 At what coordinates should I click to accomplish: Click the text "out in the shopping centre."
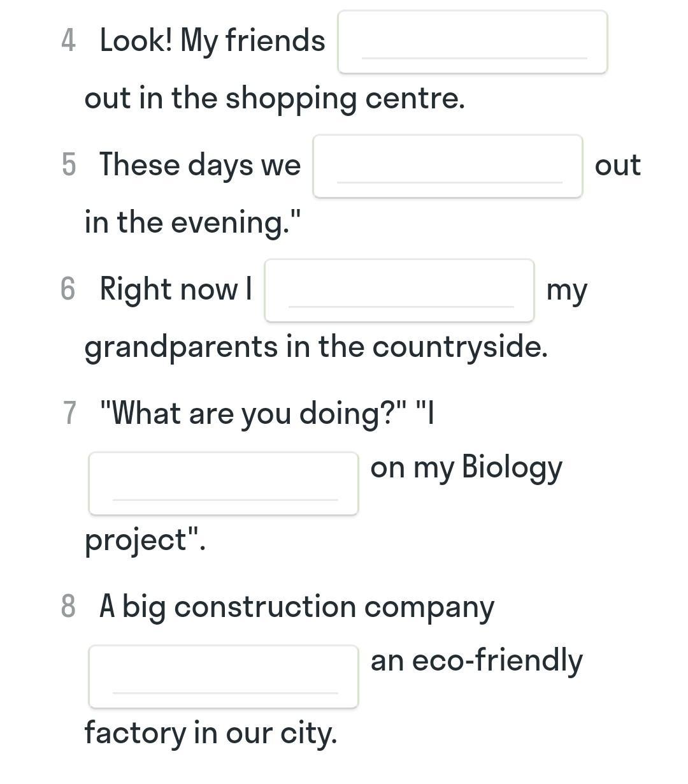tap(275, 99)
